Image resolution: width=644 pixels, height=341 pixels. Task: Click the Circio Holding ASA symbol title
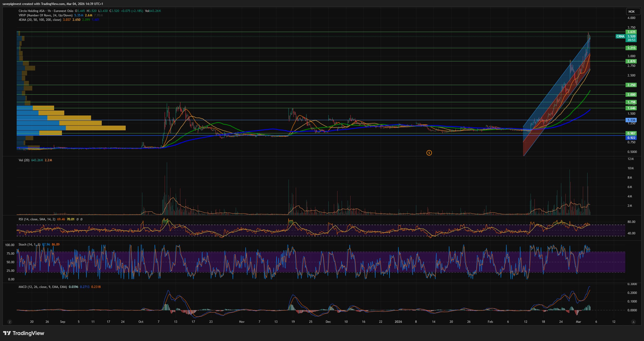[x=31, y=11]
